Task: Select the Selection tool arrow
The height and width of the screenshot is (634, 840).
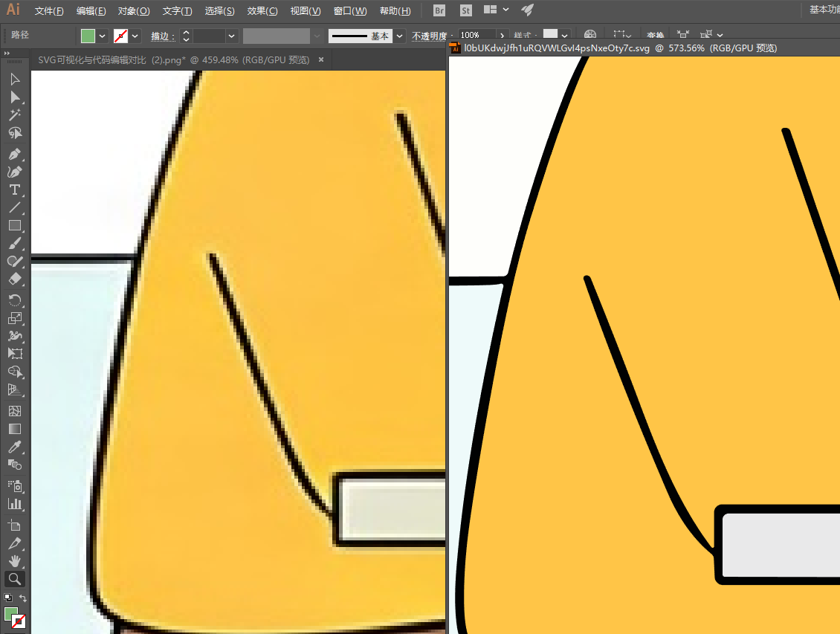Action: click(x=15, y=80)
